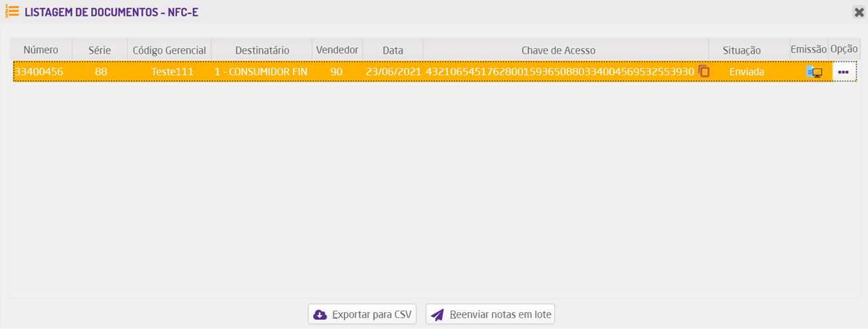868x330 pixels.
Task: Click Exportar para CSV button
Action: (x=363, y=314)
